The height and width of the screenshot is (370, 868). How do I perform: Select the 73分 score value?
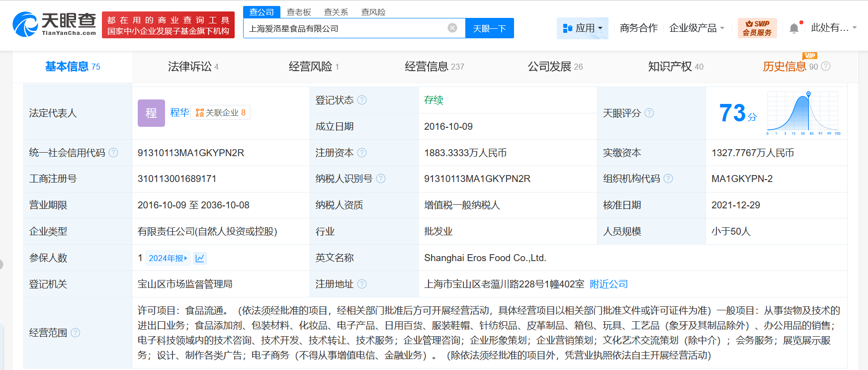click(x=738, y=113)
